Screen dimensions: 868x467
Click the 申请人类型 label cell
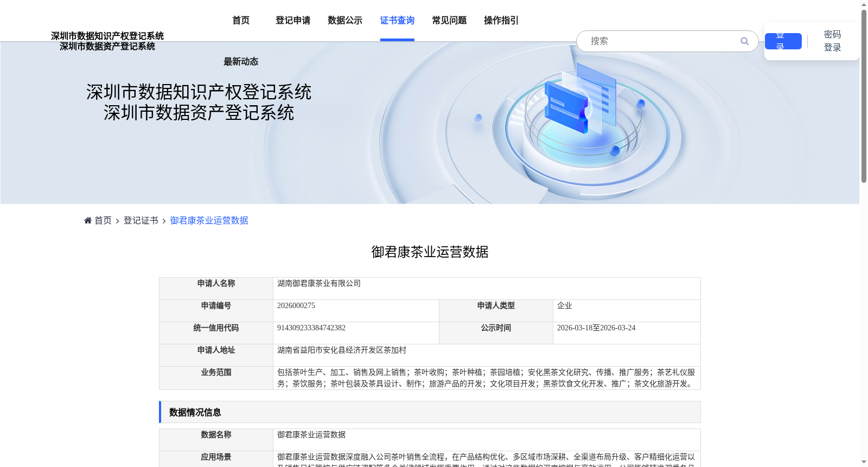pyautogui.click(x=496, y=311)
